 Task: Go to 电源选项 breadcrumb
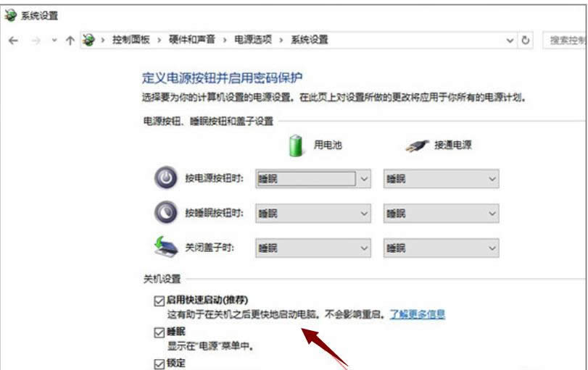tap(253, 39)
